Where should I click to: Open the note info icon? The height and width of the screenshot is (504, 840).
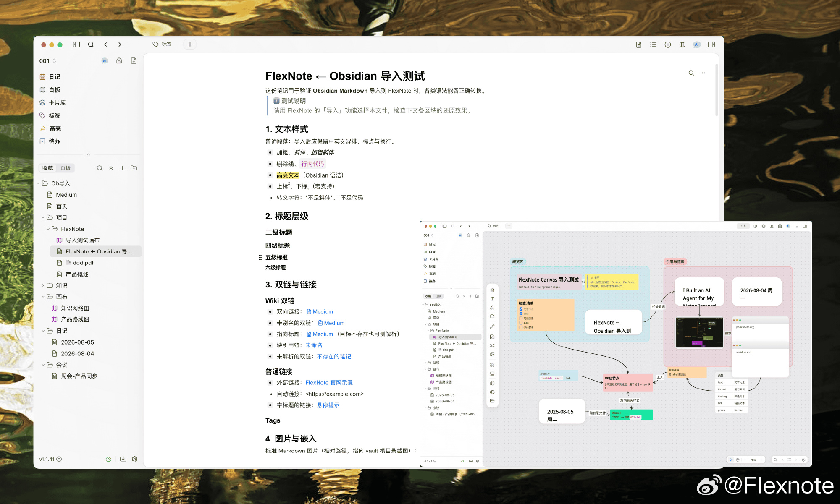pos(668,44)
